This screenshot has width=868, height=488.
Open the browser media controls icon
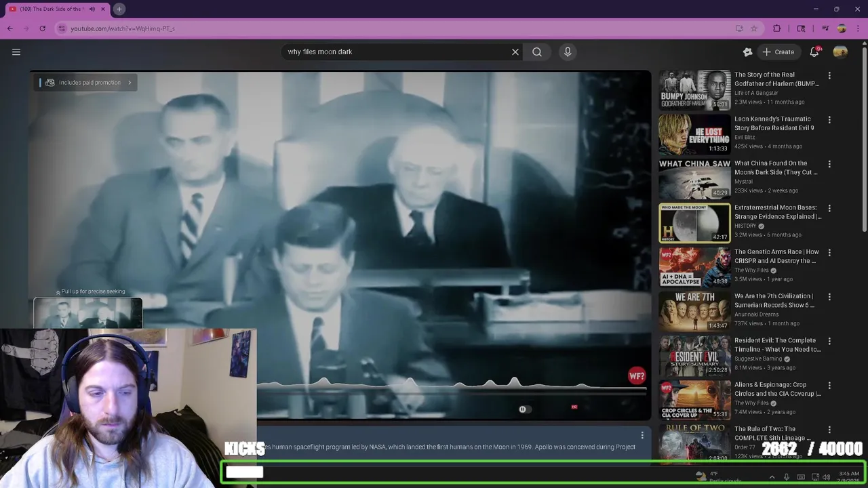[x=825, y=28]
